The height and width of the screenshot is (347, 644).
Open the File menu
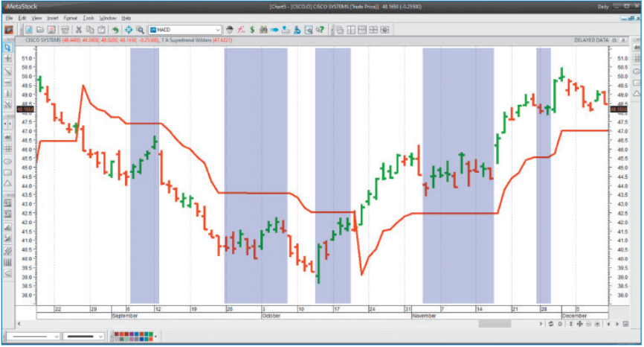(x=9, y=16)
